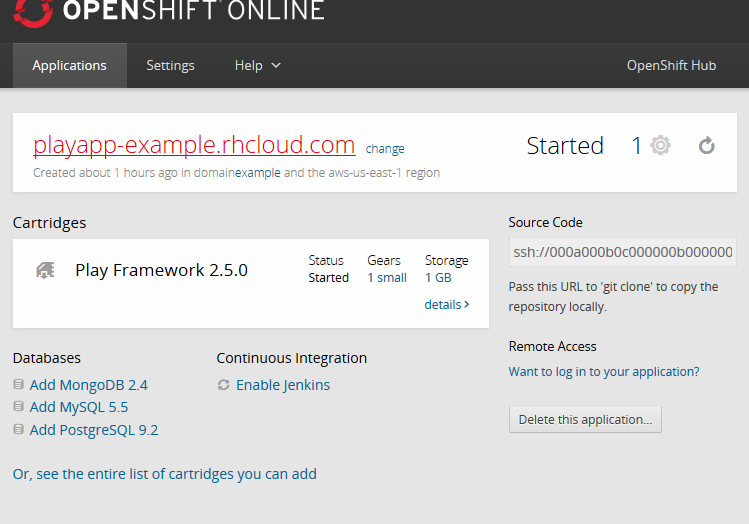Click the 1 small gears link
The image size is (749, 524).
point(387,278)
